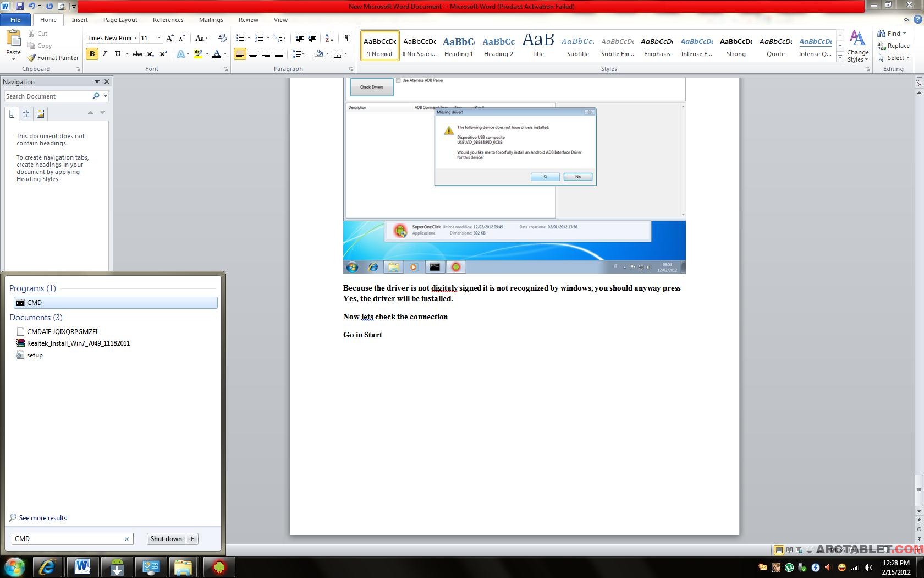Click the Cut command
The image size is (924, 578).
click(x=38, y=34)
